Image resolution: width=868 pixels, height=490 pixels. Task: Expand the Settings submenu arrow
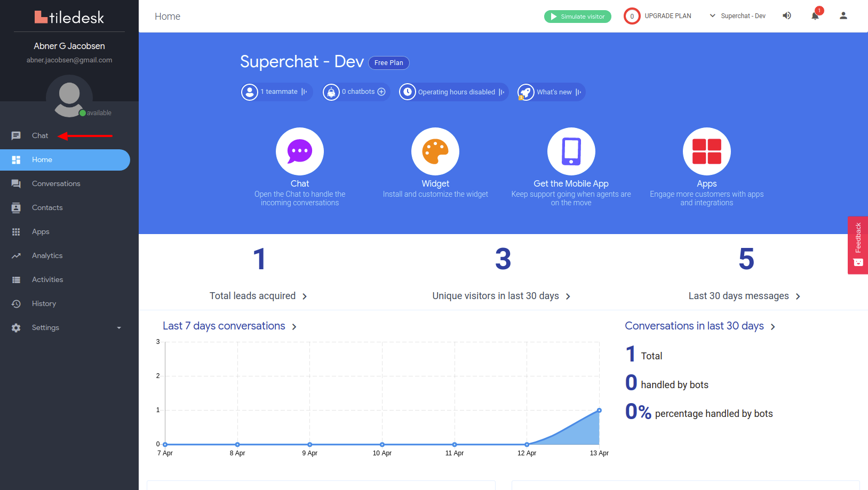[x=119, y=328]
